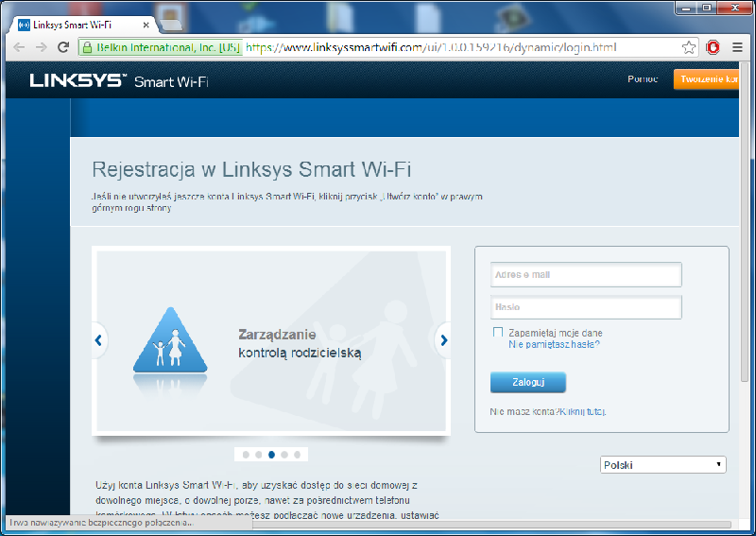756x536 pixels.
Task: Click the parental control triangle icon
Action: tap(170, 340)
